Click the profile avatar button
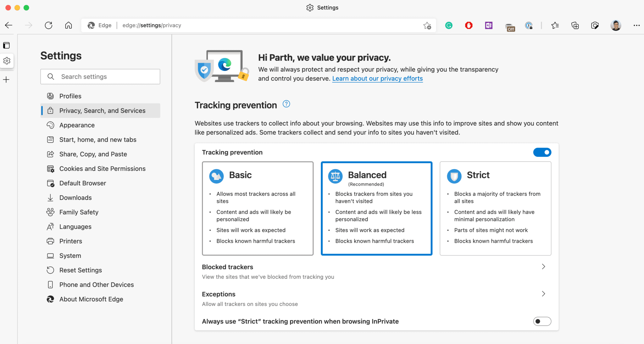This screenshot has height=344, width=644. 616,25
